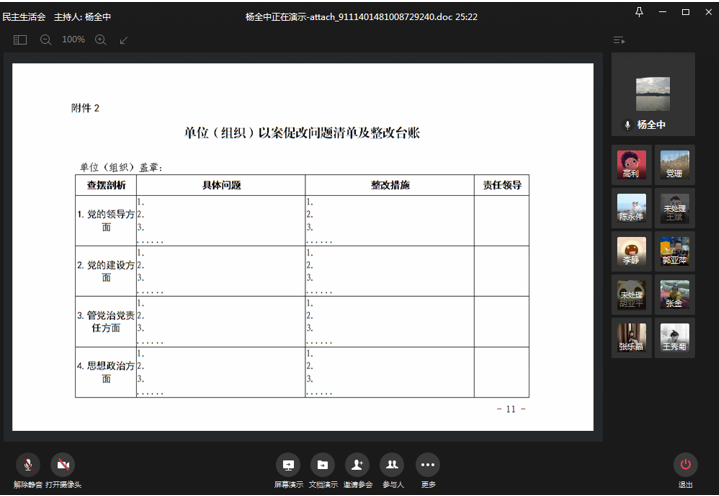Image resolution: width=719 pixels, height=496 pixels.
Task: Click host label 主持人: 杨全中
Action: tap(82, 17)
